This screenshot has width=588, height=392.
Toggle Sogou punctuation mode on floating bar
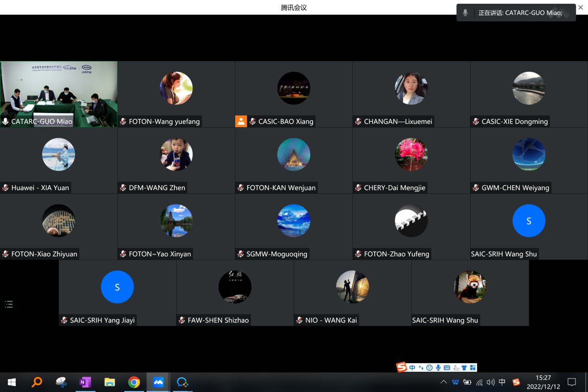tap(421, 368)
